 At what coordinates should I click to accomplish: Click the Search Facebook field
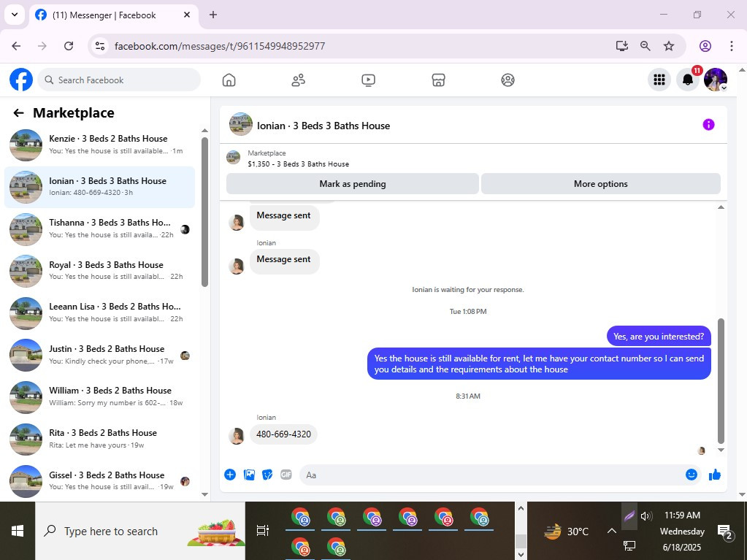(119, 80)
